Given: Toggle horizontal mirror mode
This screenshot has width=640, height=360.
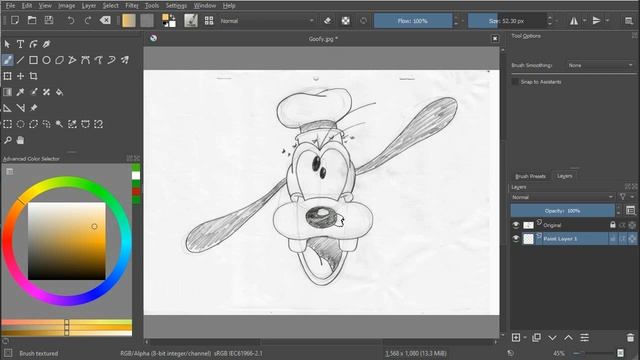Looking at the screenshot, I should coord(574,20).
